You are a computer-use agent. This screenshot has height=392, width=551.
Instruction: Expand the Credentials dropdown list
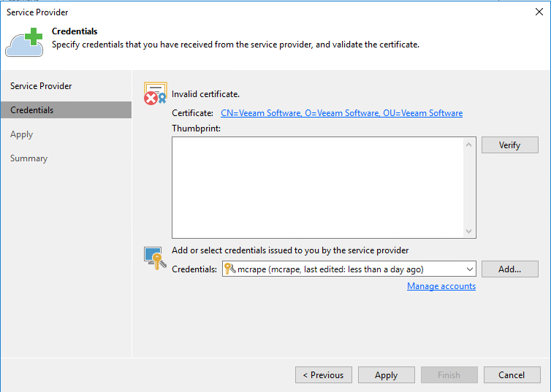coord(468,269)
